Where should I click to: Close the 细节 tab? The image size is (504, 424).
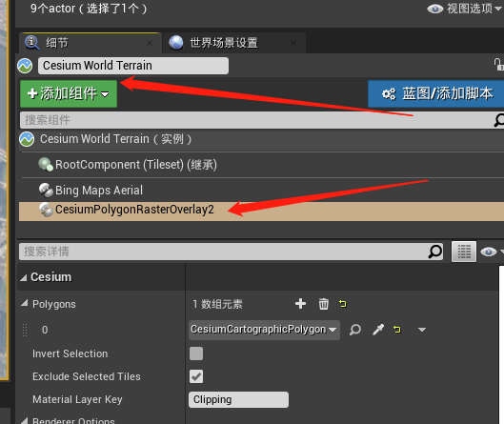(150, 43)
